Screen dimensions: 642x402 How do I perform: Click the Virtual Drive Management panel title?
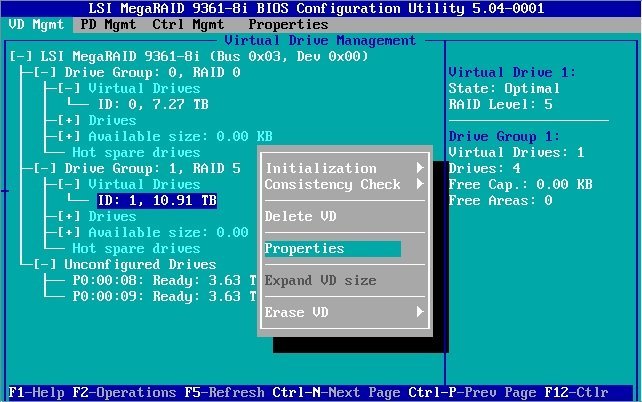(320, 41)
